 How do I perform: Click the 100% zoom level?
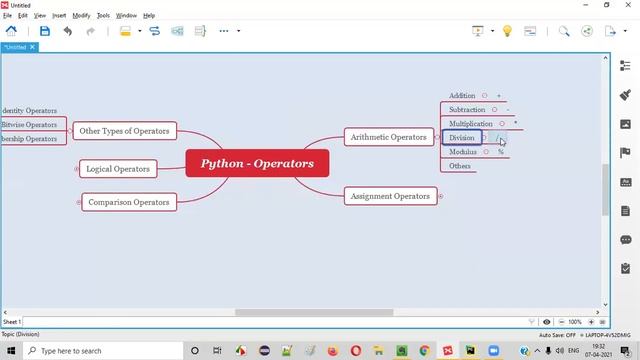[575, 322]
